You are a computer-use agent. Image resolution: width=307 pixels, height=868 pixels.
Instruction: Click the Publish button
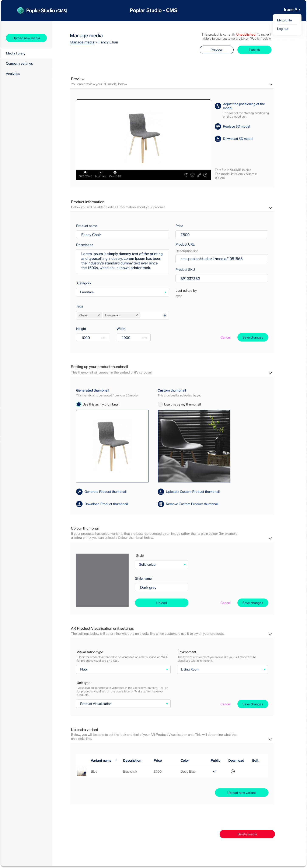254,50
